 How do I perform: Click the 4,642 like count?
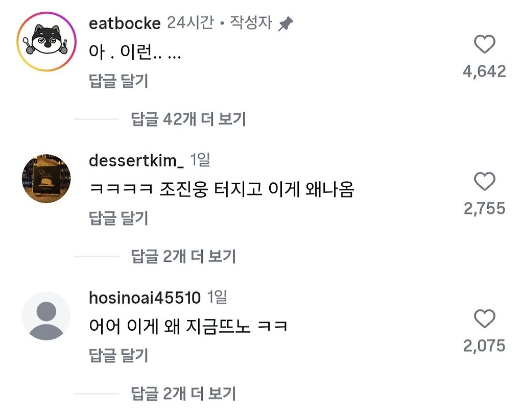tap(484, 71)
